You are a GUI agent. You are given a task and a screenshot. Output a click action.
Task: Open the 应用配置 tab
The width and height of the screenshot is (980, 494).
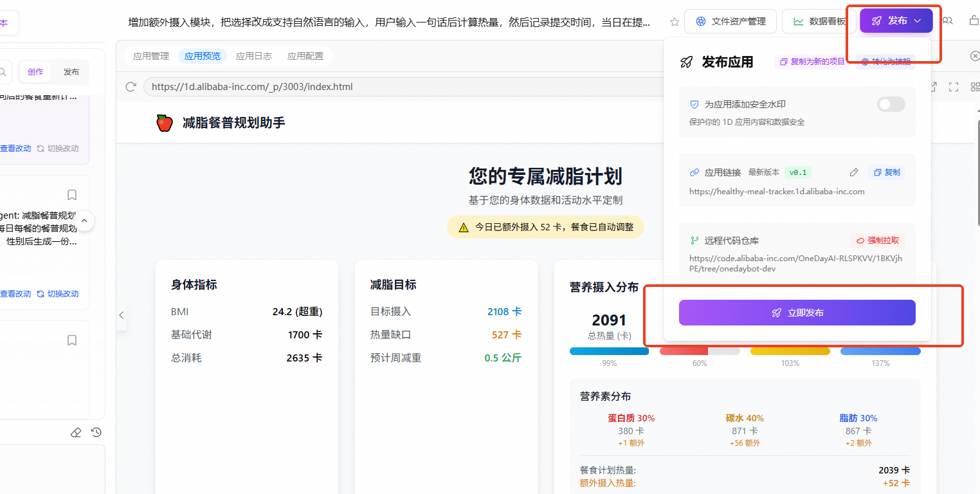point(305,56)
